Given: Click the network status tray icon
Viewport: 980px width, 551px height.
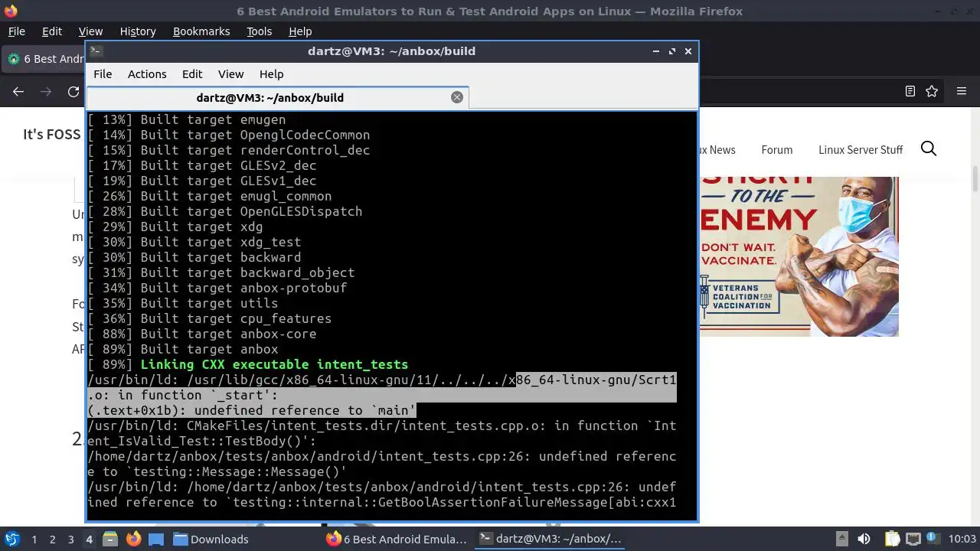Looking at the screenshot, I should coord(913,539).
